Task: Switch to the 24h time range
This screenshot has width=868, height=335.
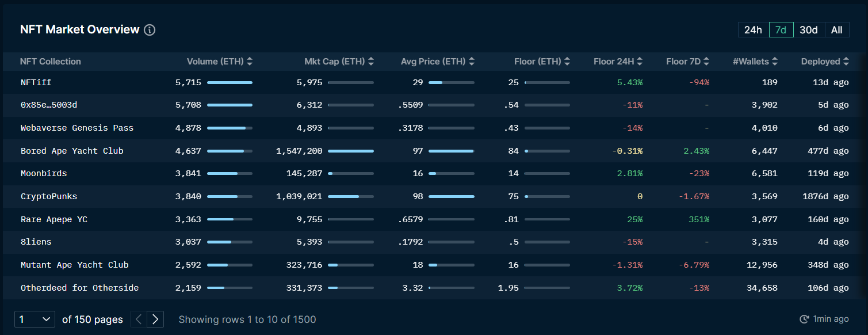Action: (x=753, y=30)
